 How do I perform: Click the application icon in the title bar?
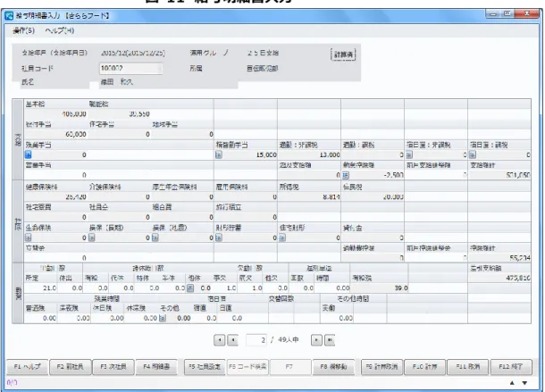(9, 16)
